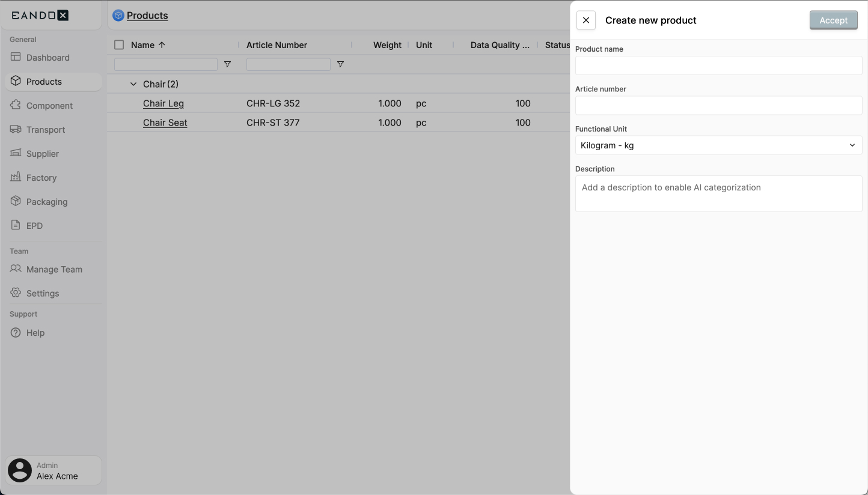868x495 pixels.
Task: Click inside the Product name field
Action: click(x=718, y=65)
